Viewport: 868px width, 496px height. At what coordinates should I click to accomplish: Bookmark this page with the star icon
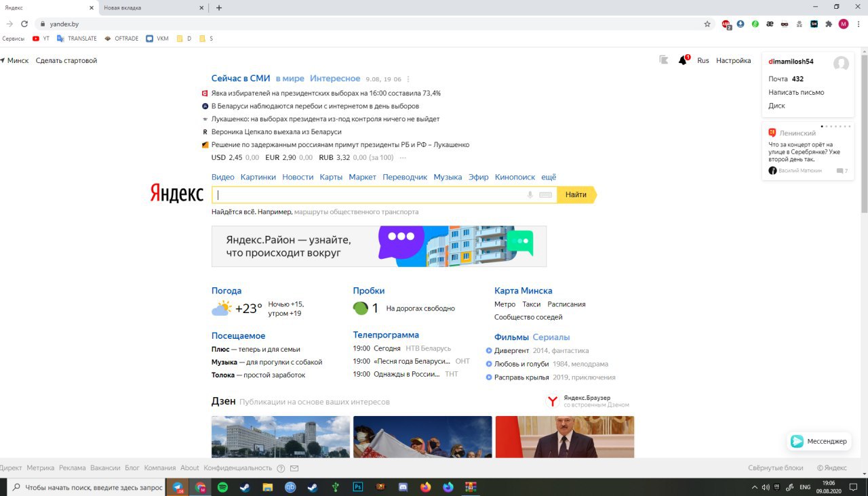[x=707, y=24]
